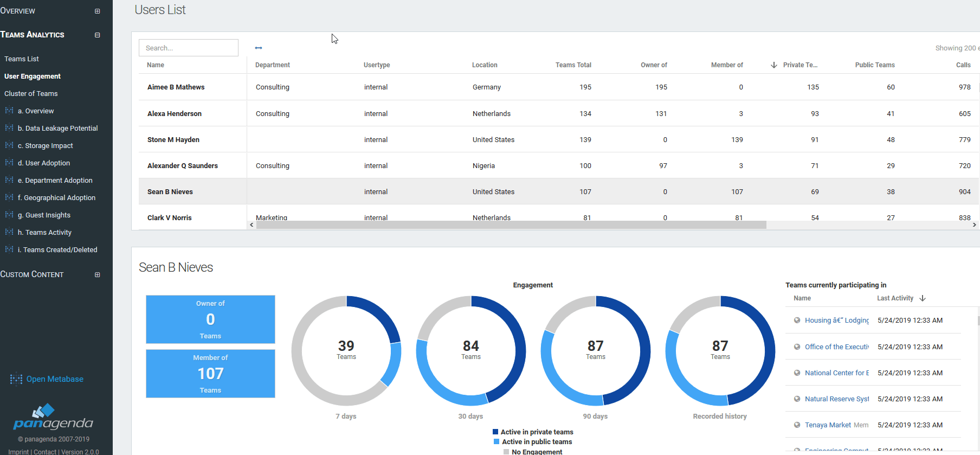The width and height of the screenshot is (980, 455).
Task: Expand the Overview sidebar section
Action: tap(98, 11)
